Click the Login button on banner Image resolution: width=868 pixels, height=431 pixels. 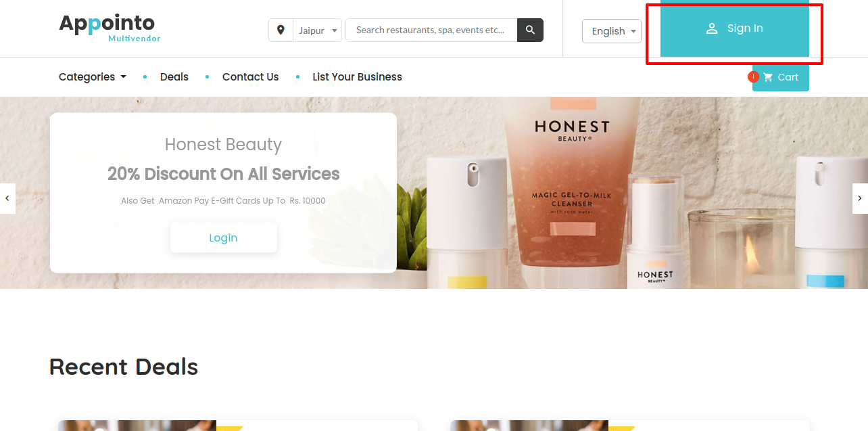[x=224, y=237]
